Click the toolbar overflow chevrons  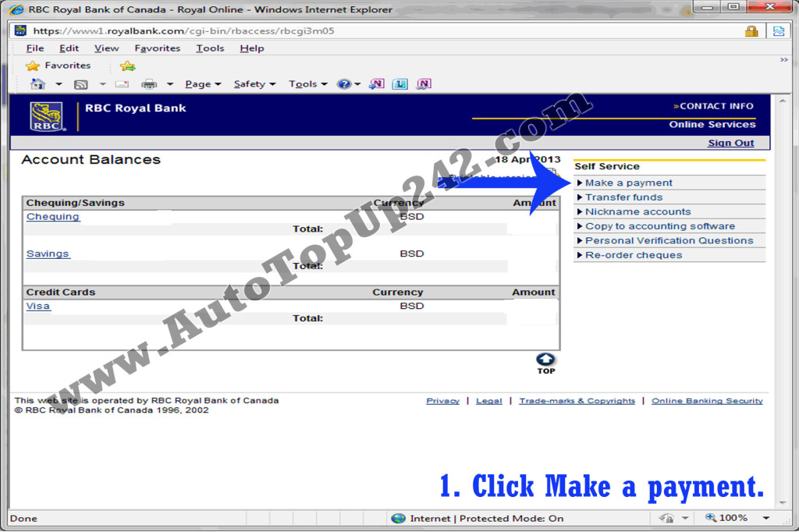(783, 59)
